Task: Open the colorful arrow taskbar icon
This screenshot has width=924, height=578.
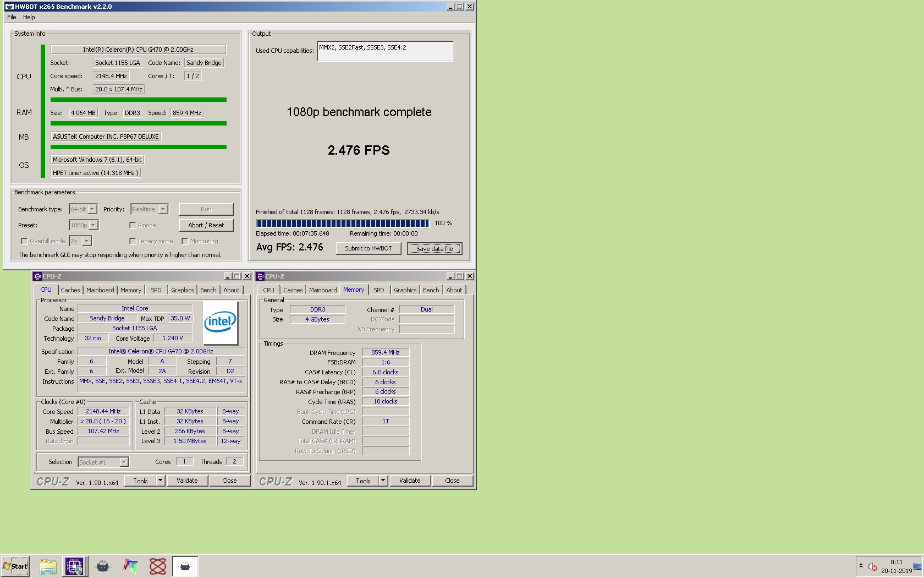Action: (x=130, y=566)
